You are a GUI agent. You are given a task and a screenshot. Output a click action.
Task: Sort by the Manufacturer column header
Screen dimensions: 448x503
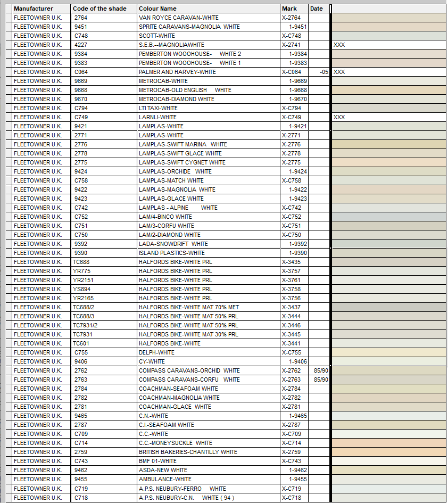point(41,9)
